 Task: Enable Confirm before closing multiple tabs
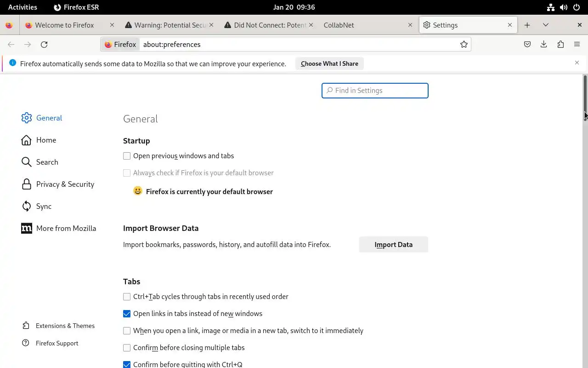[127, 348]
